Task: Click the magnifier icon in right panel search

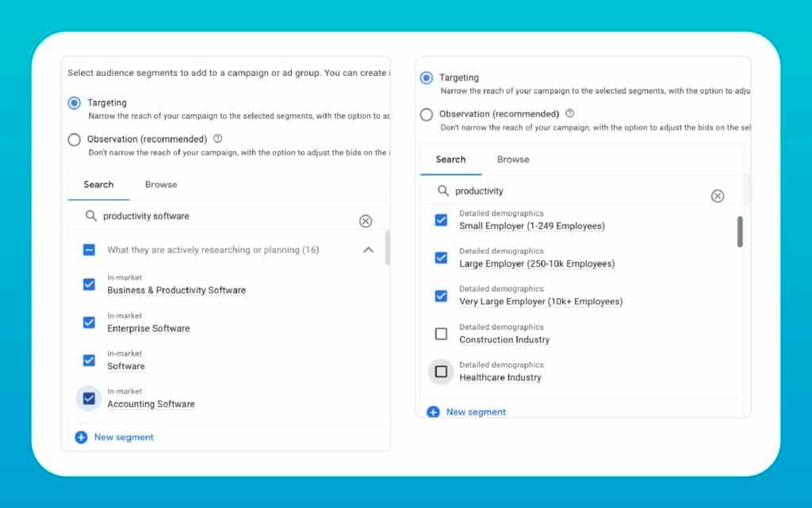Action: (x=442, y=191)
